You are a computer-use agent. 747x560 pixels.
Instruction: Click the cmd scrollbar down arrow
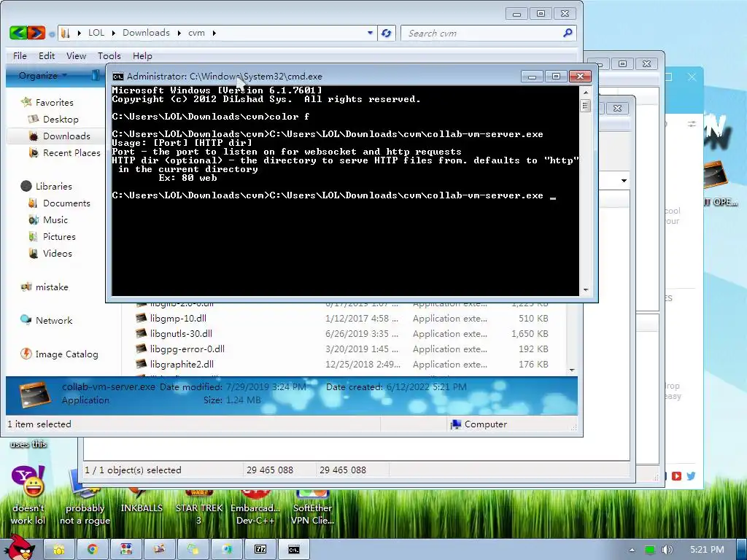pos(586,289)
